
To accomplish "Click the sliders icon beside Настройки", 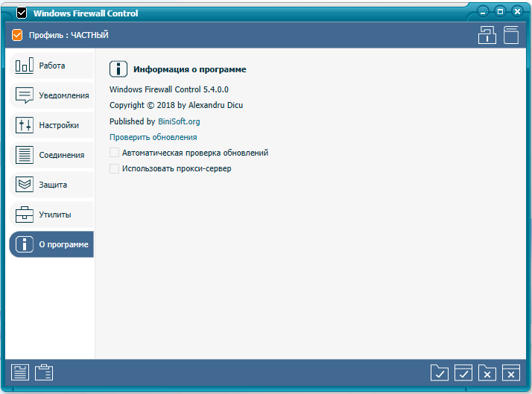I will 25,125.
